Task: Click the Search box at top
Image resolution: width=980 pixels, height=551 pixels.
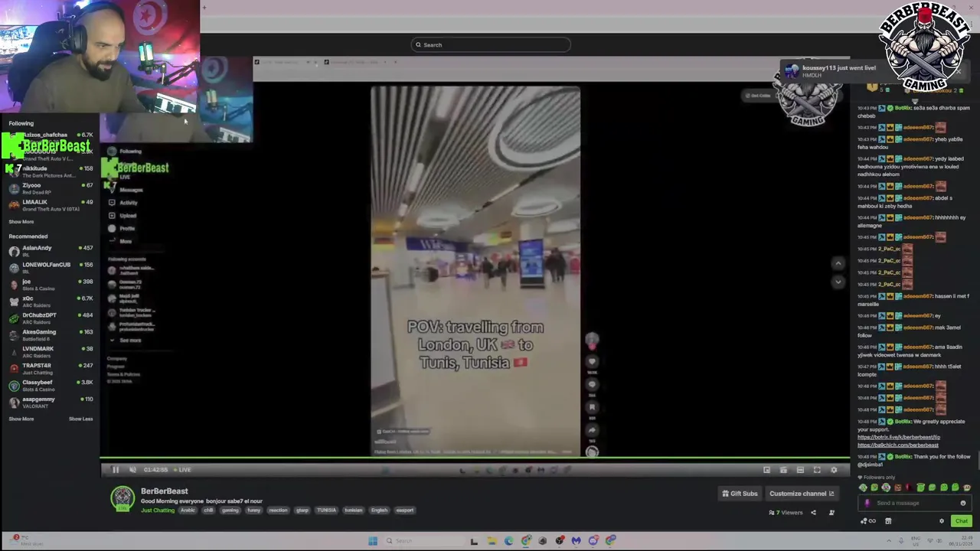Action: tap(490, 44)
